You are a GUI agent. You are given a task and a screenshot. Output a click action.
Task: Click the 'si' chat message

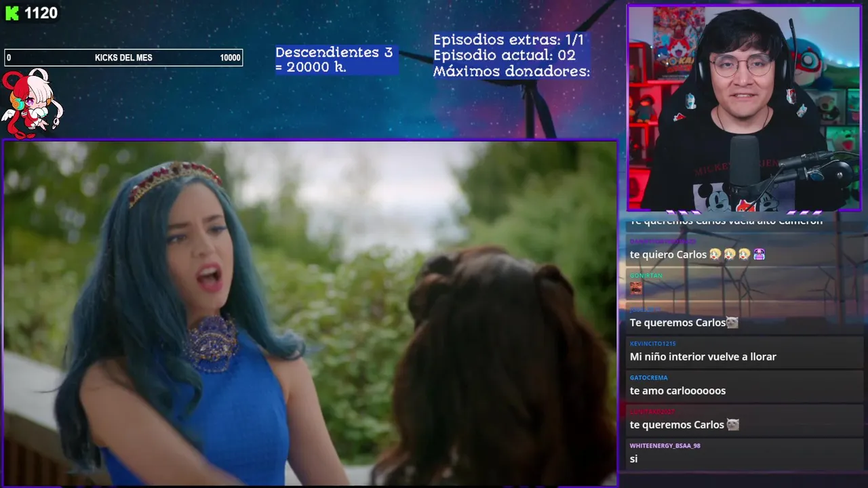coord(633,459)
